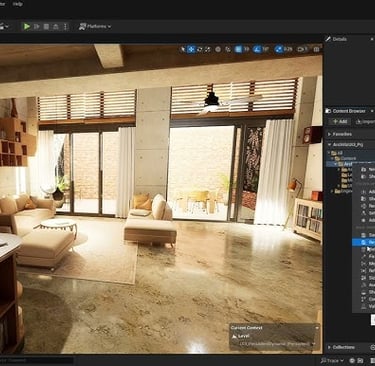This screenshot has height=366, width=375.
Task: Open the Trace dropdown in status bar
Action: tap(332, 361)
